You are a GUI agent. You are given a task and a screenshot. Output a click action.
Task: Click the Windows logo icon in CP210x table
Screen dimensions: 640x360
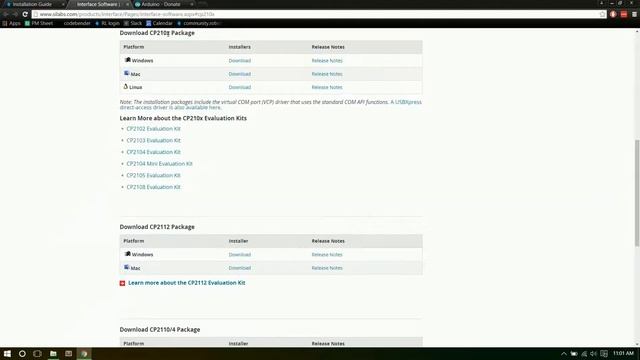[x=127, y=60]
